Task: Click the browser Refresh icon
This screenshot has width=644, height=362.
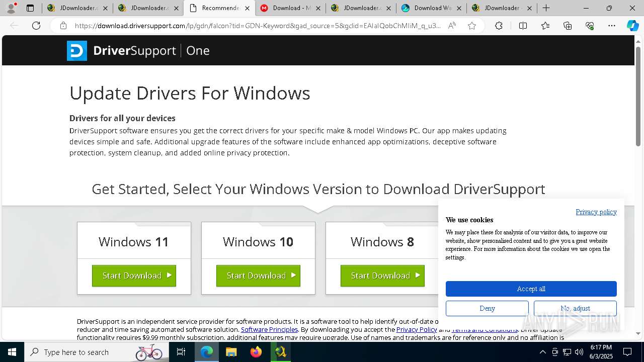Action: point(36,26)
